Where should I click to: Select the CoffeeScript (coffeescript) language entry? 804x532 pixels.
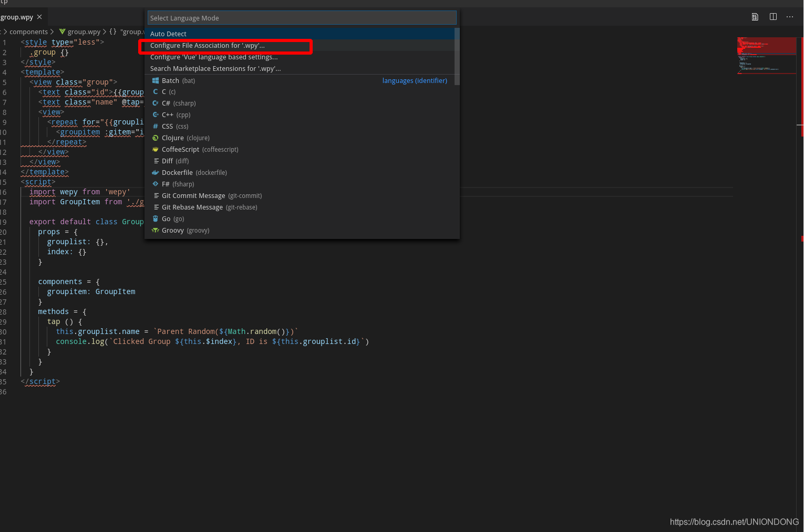coord(300,150)
